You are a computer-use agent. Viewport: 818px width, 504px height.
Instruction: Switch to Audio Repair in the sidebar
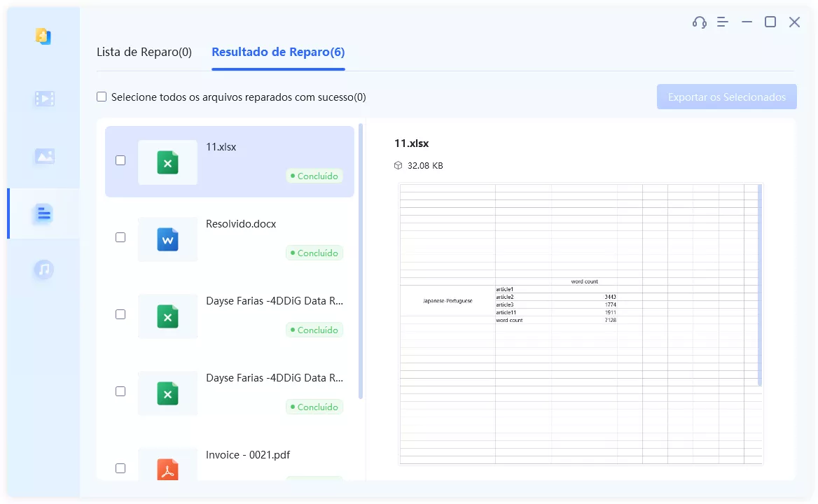[43, 269]
